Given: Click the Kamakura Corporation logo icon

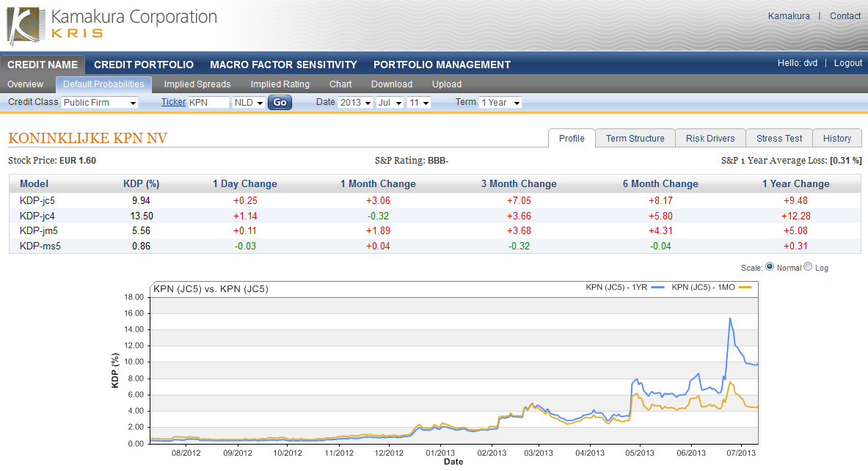Looking at the screenshot, I should click(x=26, y=26).
